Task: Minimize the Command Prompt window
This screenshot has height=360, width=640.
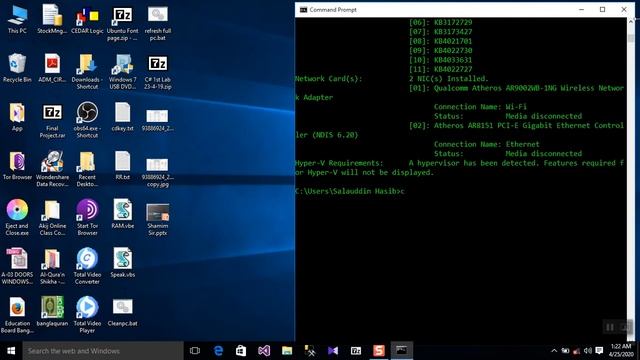Action: (581, 10)
